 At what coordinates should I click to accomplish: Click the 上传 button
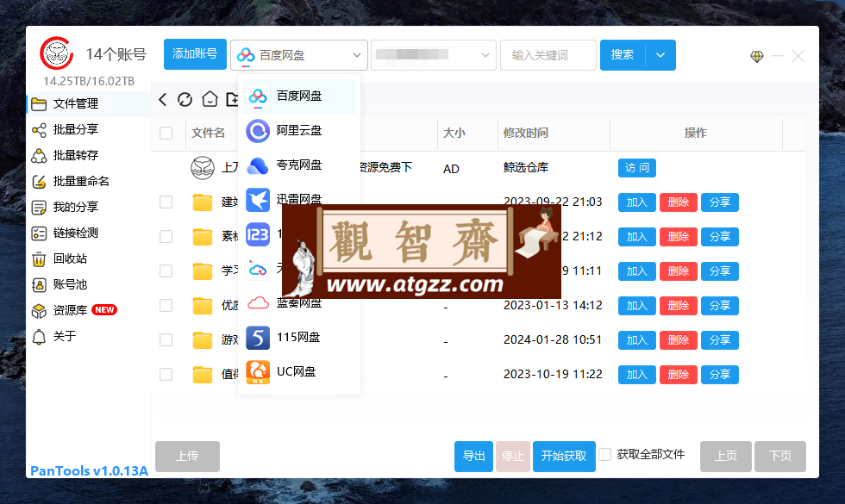click(x=188, y=457)
